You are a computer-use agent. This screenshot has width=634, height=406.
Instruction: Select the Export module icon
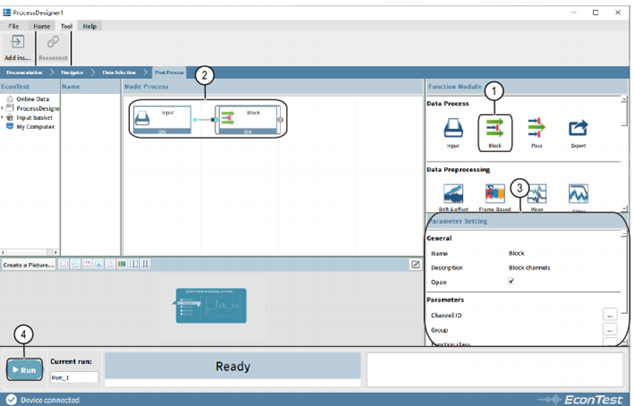(x=578, y=128)
